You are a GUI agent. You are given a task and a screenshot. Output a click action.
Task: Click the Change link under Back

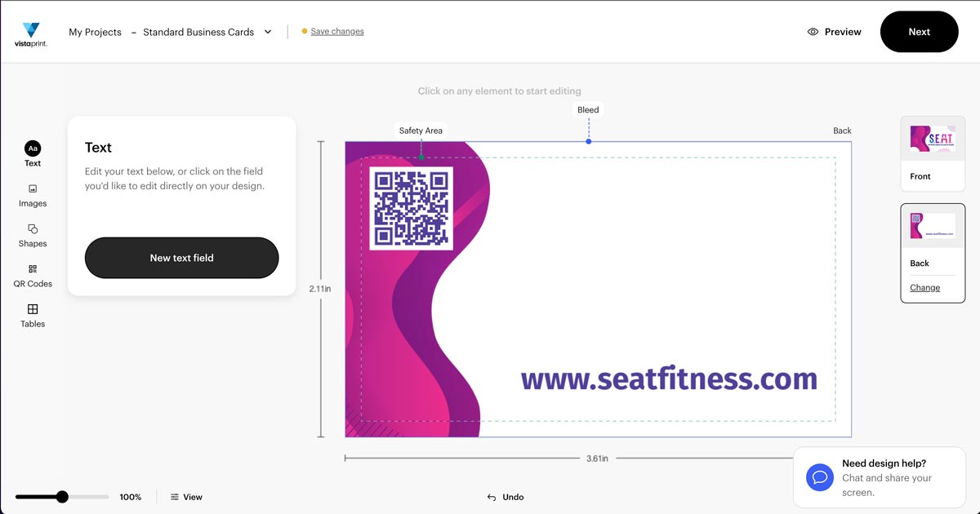click(924, 287)
